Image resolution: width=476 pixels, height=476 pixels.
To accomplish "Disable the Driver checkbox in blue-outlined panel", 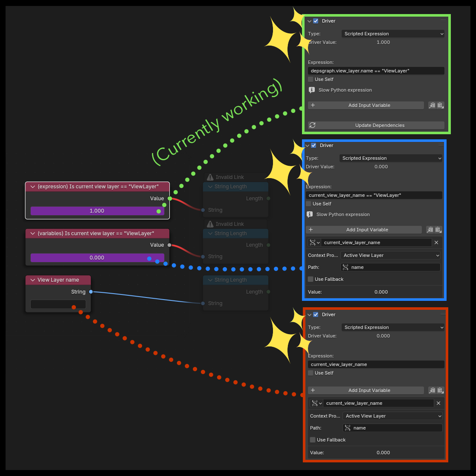I will coord(314,145).
